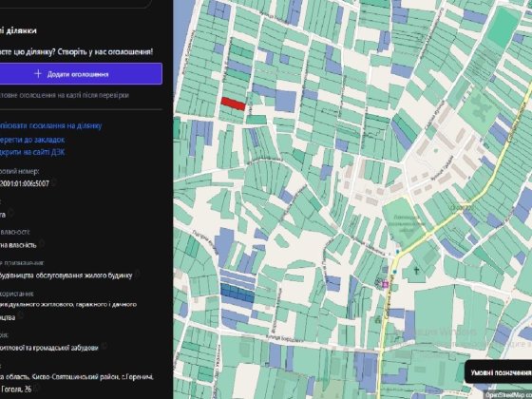
Task: Click copy icon after громадської забудови
Action: coord(104,347)
